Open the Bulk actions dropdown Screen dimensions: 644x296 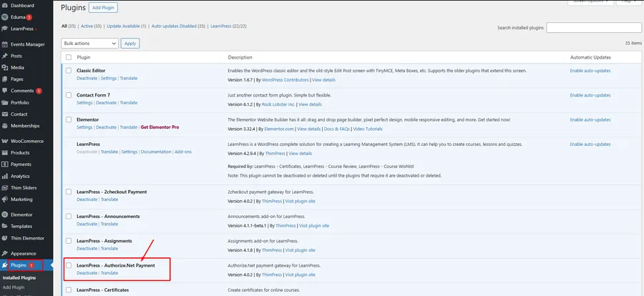point(89,44)
